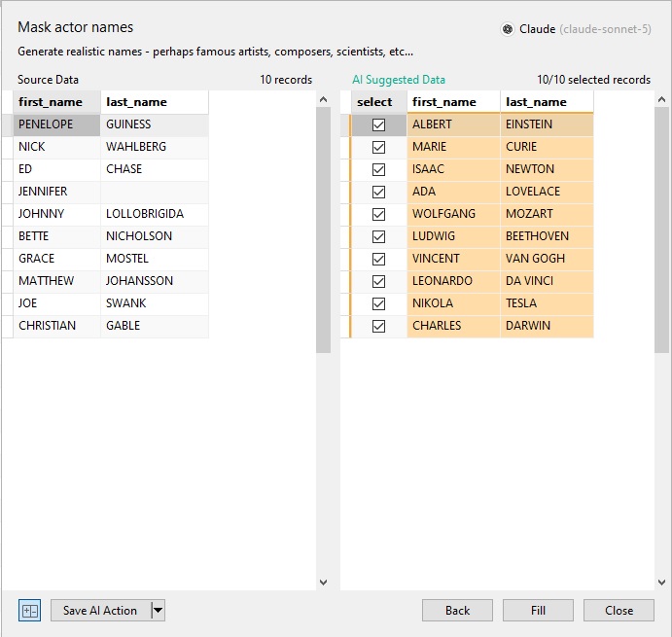
Task: Click the select column header
Action: (x=379, y=102)
